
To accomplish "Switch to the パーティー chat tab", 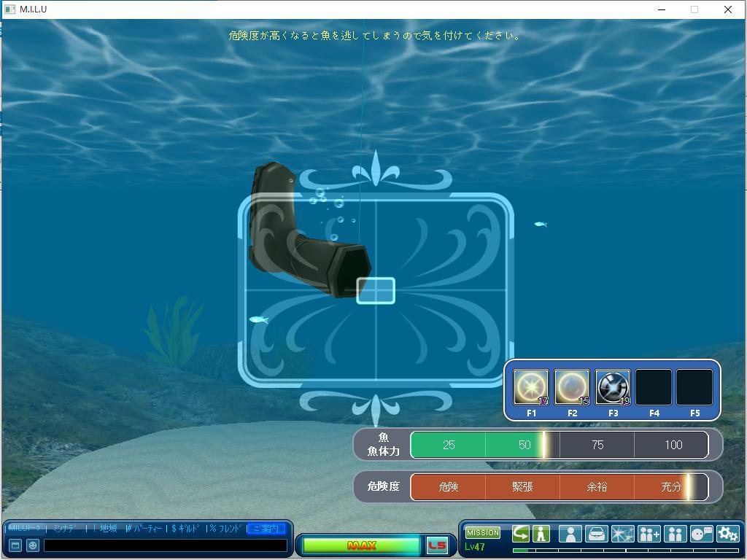I will [145, 528].
